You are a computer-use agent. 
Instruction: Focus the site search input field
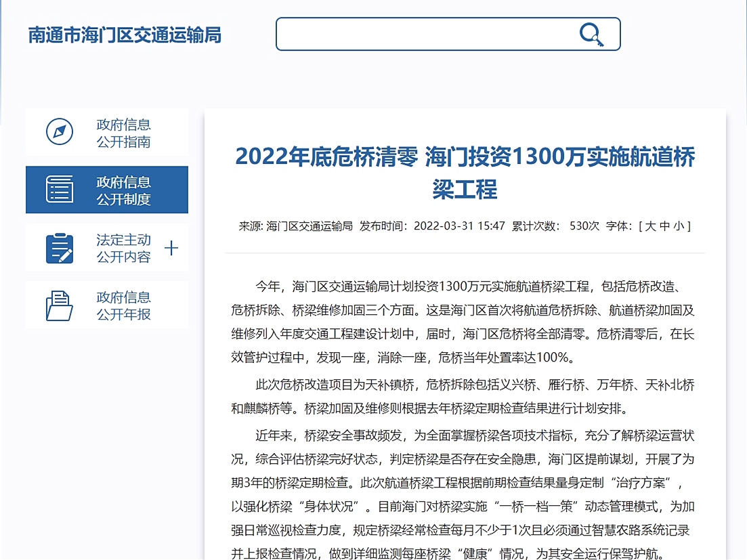(x=448, y=35)
